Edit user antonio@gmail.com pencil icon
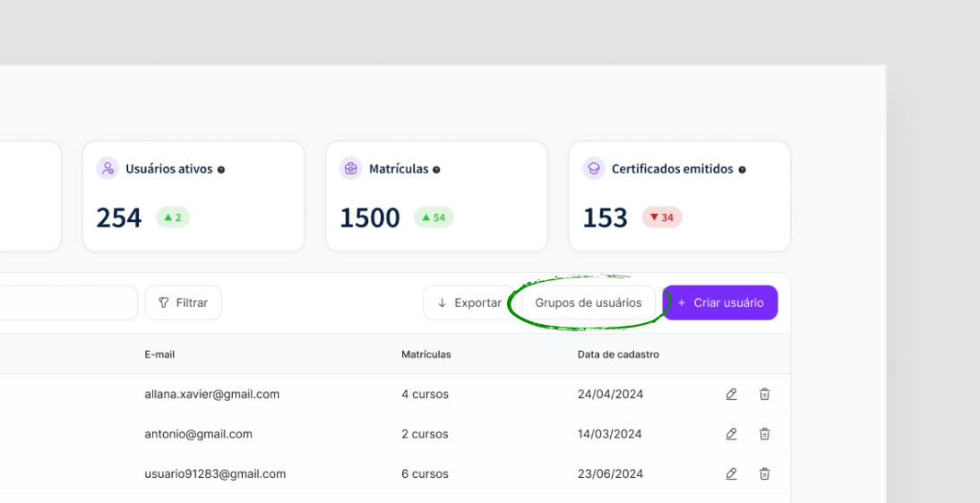The image size is (980, 503). (x=731, y=434)
